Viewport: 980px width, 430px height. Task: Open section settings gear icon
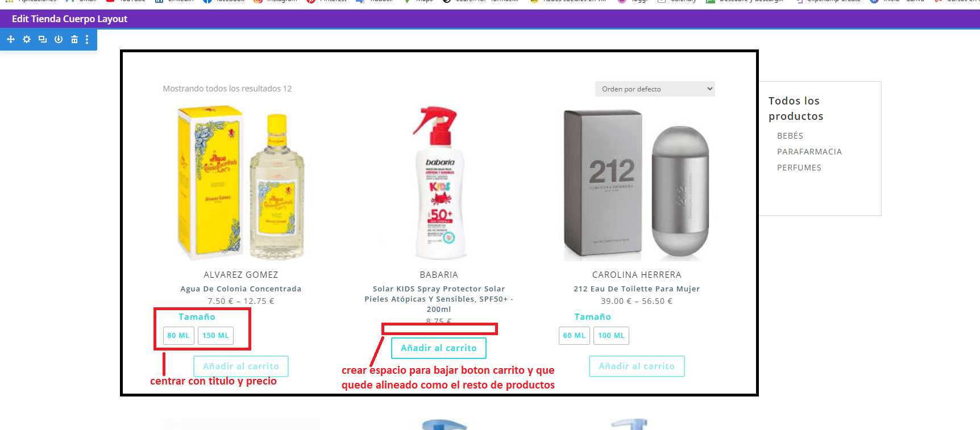[x=27, y=39]
